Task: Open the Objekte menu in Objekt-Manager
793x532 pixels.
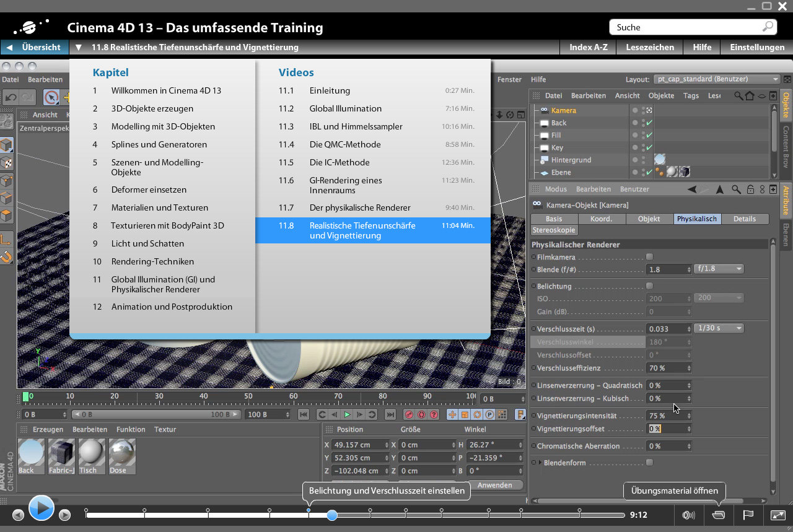Action: pos(662,95)
